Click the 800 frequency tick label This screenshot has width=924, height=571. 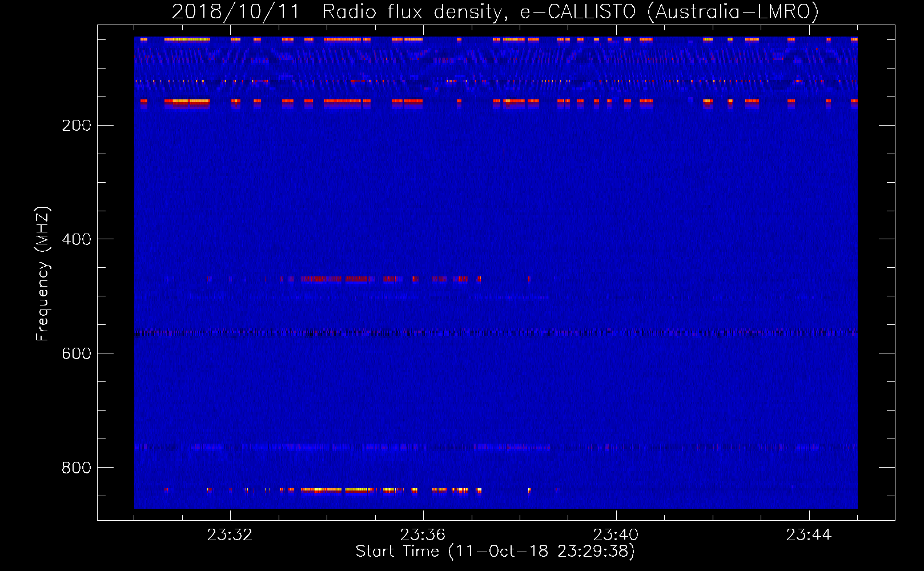click(77, 468)
